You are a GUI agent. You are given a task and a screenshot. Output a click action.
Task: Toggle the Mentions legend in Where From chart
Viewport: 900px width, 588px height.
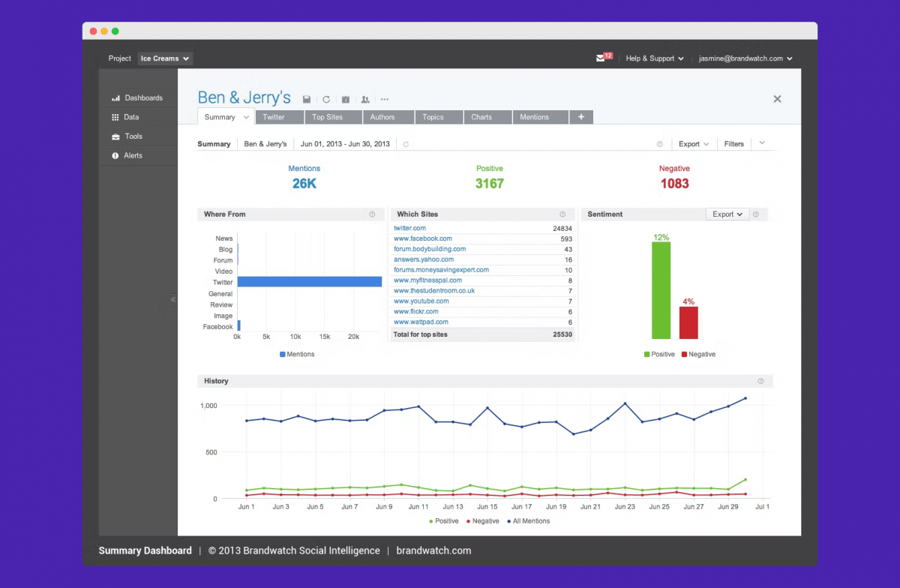click(297, 354)
